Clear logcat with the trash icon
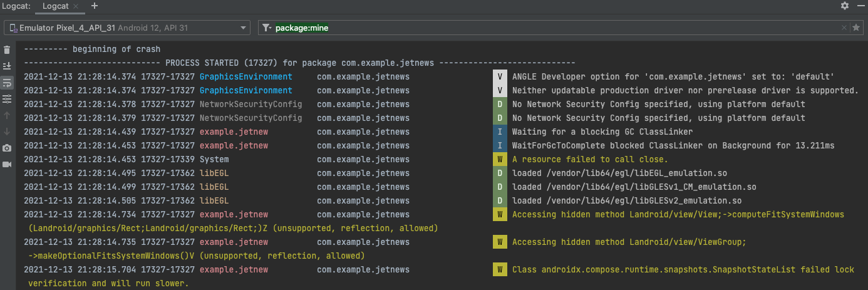This screenshot has width=868, height=290. (x=7, y=50)
